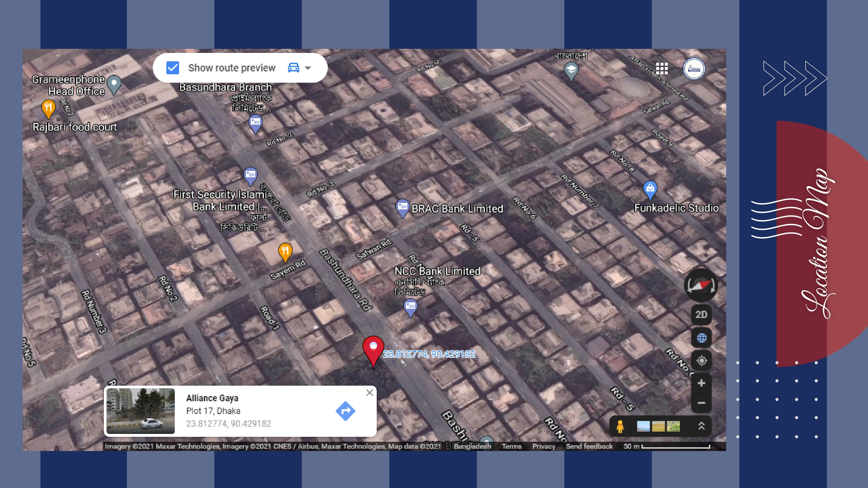This screenshot has height=488, width=868.
Task: Click the Prime Bank Basundhara Branch marker
Action: click(255, 124)
